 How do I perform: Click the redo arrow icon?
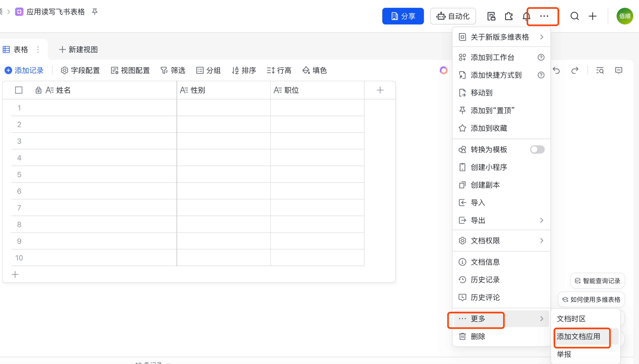[575, 70]
